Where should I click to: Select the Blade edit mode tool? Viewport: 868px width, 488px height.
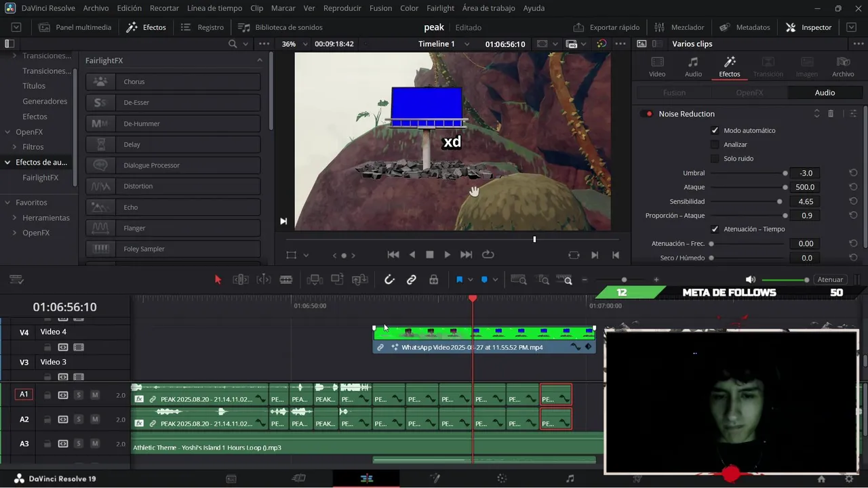pyautogui.click(x=286, y=279)
